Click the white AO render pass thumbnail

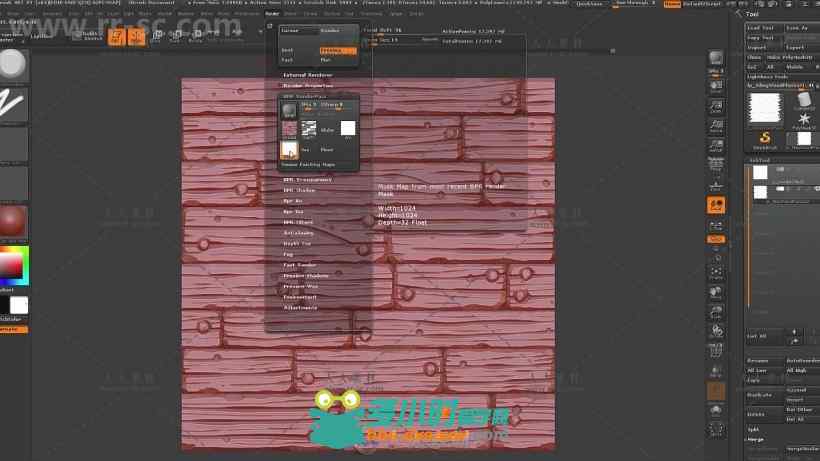click(x=348, y=129)
